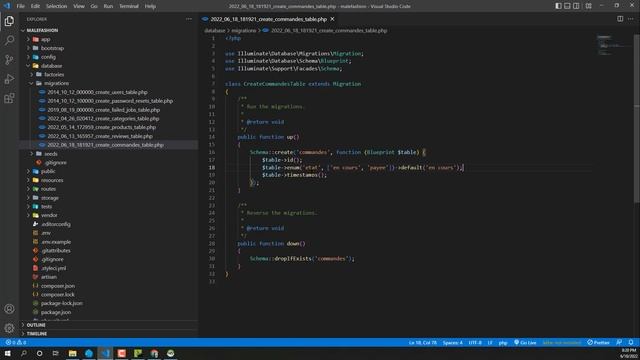Open editor more actions ellipsis
Viewport: 640px width, 360px height.
631,19
